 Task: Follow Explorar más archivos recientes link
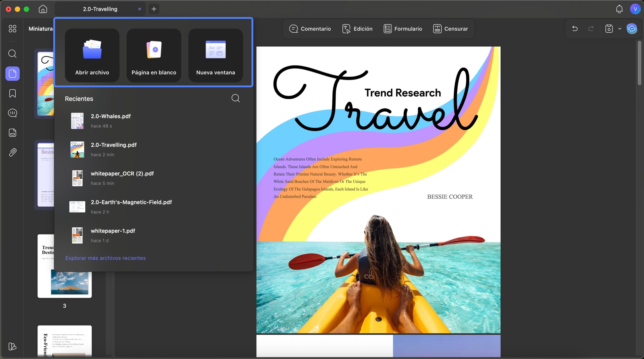pos(105,258)
